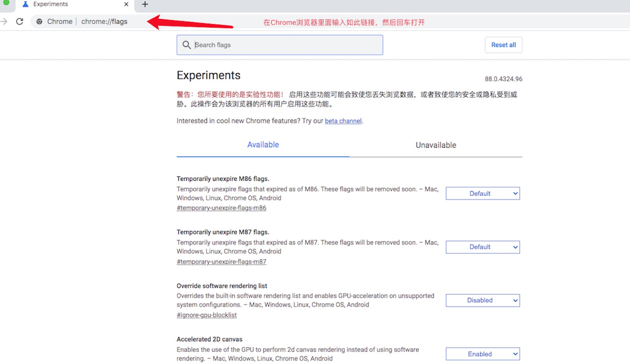Click the search magnifier icon
The height and width of the screenshot is (364, 630).
(x=186, y=45)
